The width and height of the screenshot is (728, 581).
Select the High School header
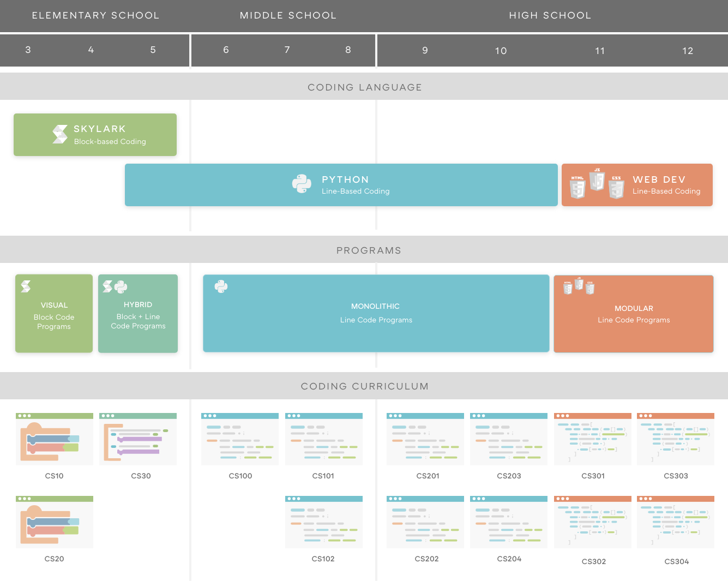pyautogui.click(x=550, y=15)
